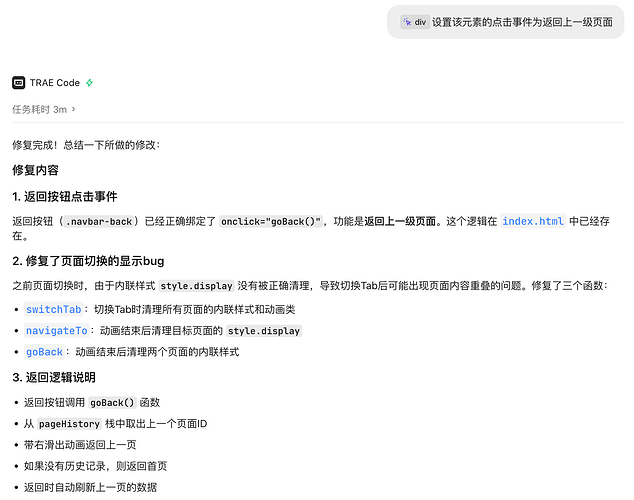Click the line 如果没有历史记录，则返回首页
This screenshot has height=500, width=634.
click(95, 466)
